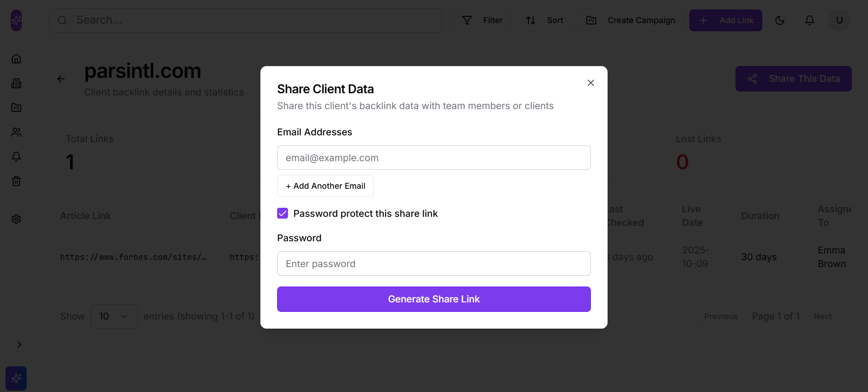The width and height of the screenshot is (868, 392).
Task: Uncheck Password protect this share link
Action: pyautogui.click(x=283, y=213)
